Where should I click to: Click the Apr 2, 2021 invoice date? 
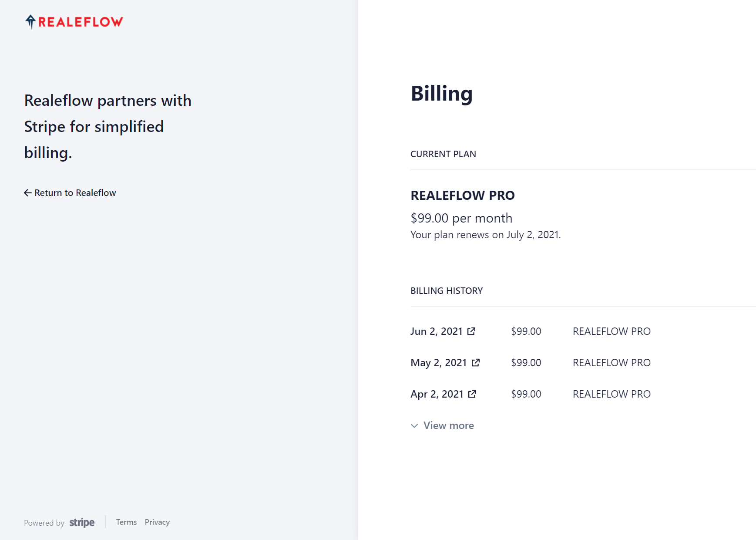pos(437,394)
